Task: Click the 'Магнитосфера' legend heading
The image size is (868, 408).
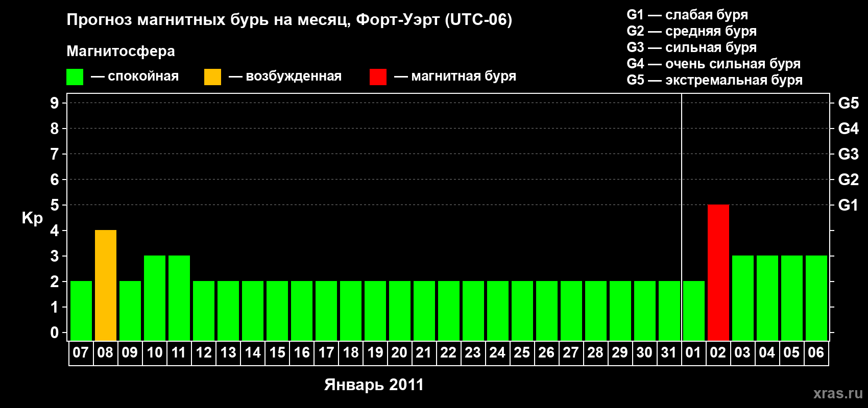Action: (x=120, y=51)
